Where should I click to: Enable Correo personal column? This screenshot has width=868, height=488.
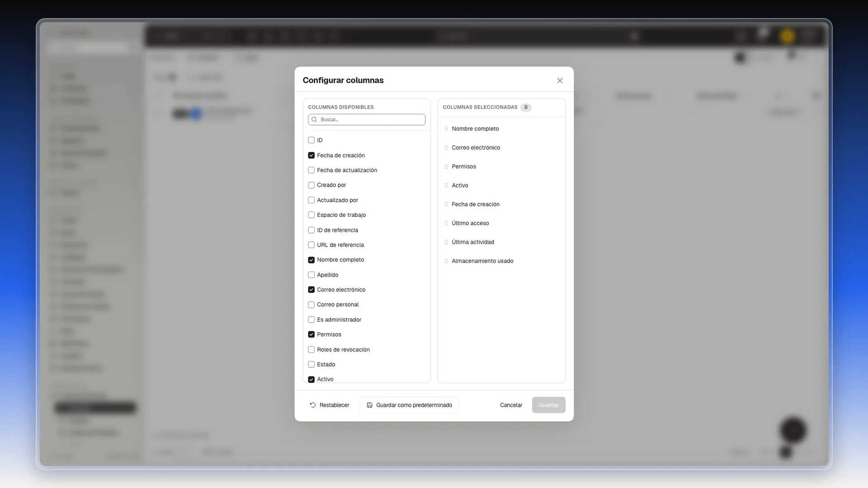click(x=311, y=305)
